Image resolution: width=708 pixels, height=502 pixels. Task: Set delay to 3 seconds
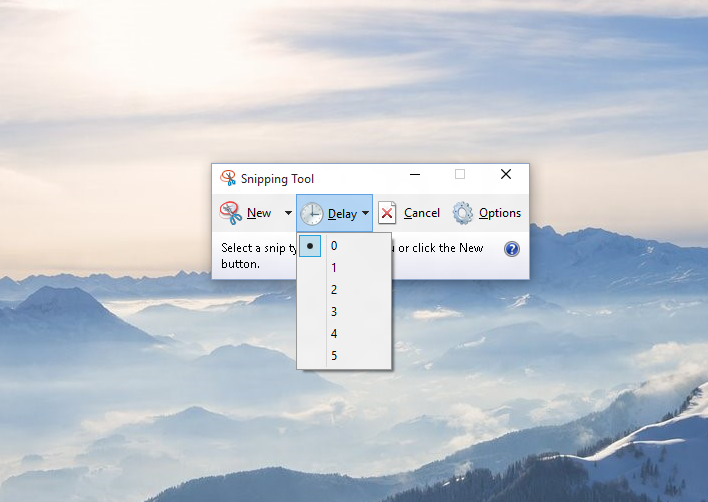pos(334,311)
